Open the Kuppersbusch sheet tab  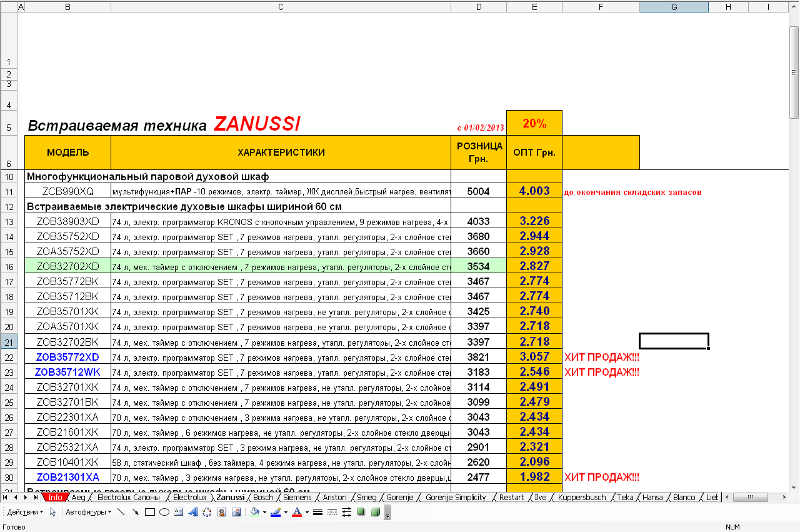(582, 498)
